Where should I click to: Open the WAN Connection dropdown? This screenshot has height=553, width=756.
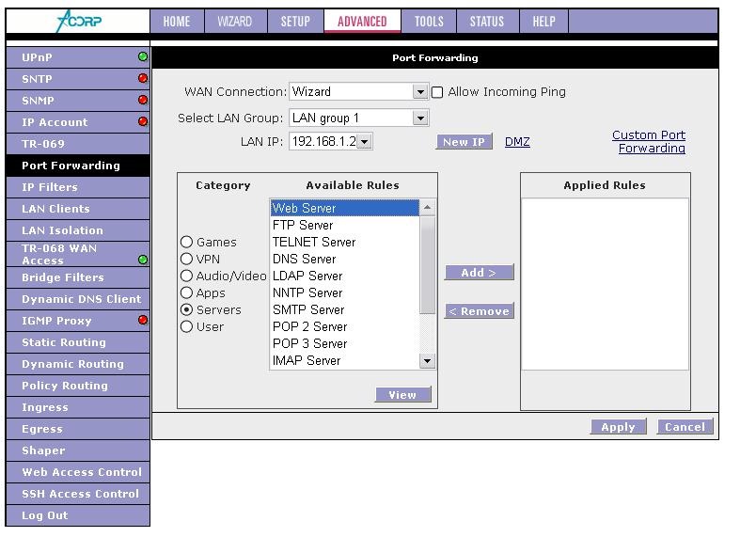420,92
